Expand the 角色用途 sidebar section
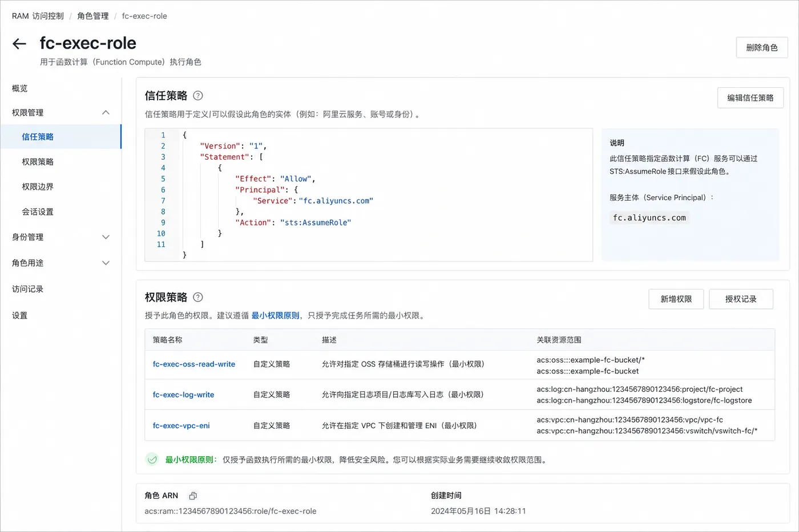Screen dimensions: 799x532 (106, 263)
